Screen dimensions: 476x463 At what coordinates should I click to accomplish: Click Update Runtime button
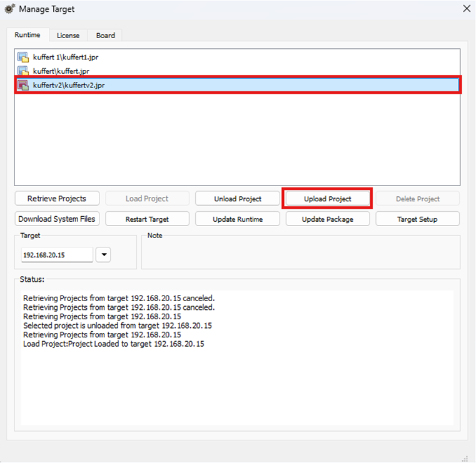(238, 219)
